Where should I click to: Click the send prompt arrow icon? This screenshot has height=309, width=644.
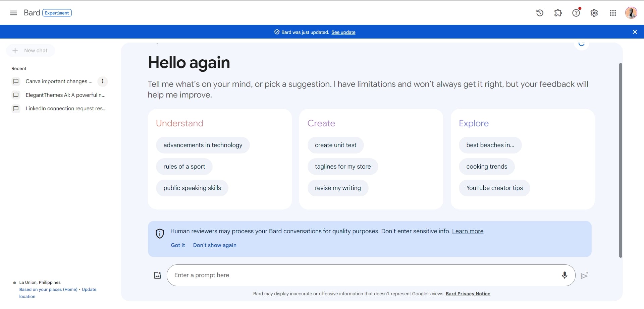pyautogui.click(x=584, y=275)
